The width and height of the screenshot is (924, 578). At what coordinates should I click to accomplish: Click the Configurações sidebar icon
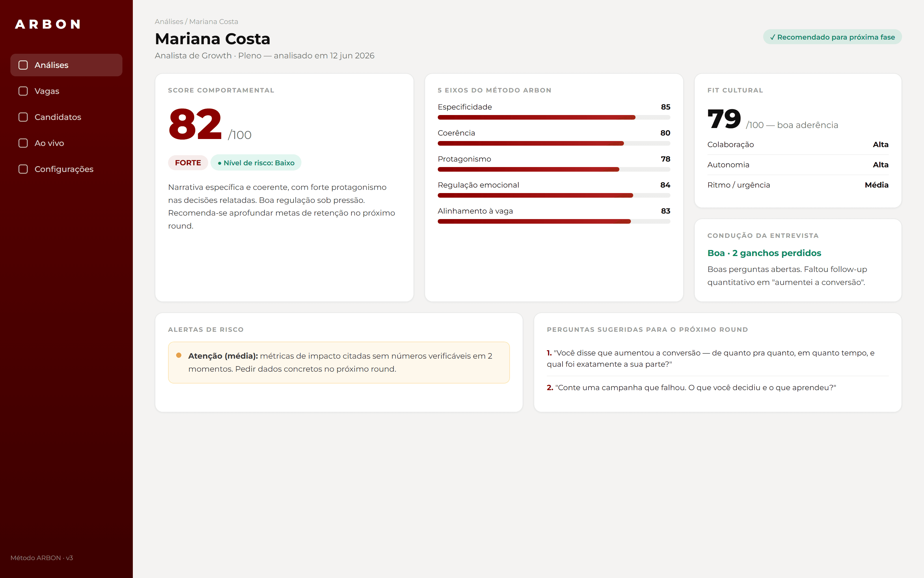[x=23, y=169]
